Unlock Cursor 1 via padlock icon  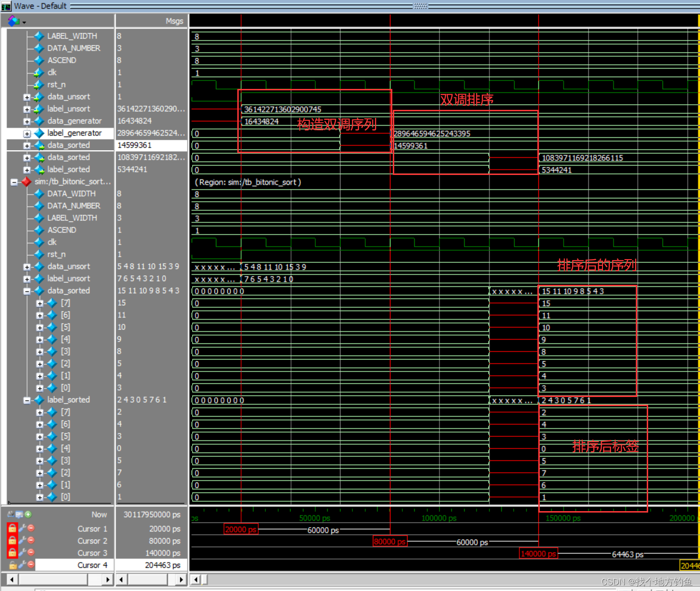tap(12, 528)
